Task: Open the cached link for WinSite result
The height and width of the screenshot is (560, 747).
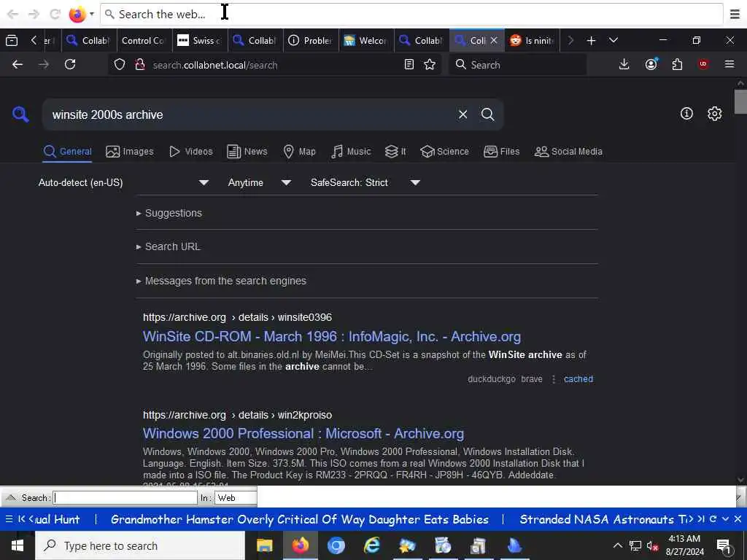Action: (578, 379)
